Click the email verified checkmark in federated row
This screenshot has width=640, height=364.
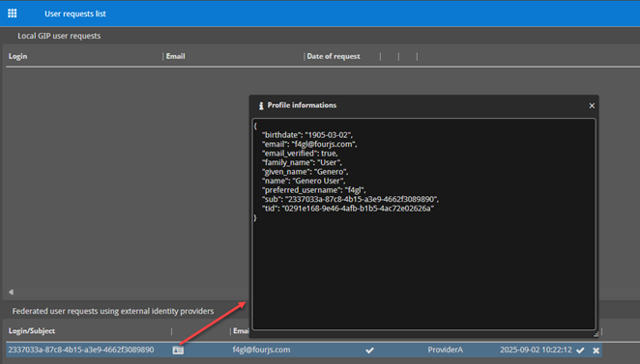[x=370, y=350]
